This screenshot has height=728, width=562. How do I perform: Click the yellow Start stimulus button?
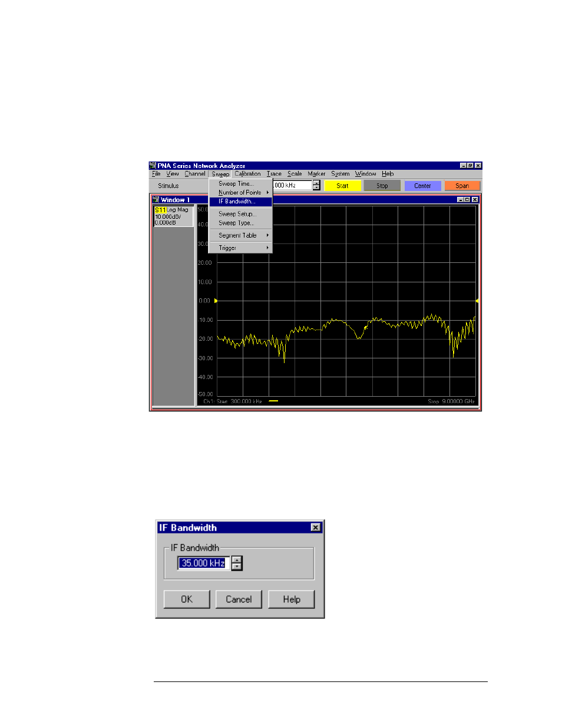tap(342, 186)
